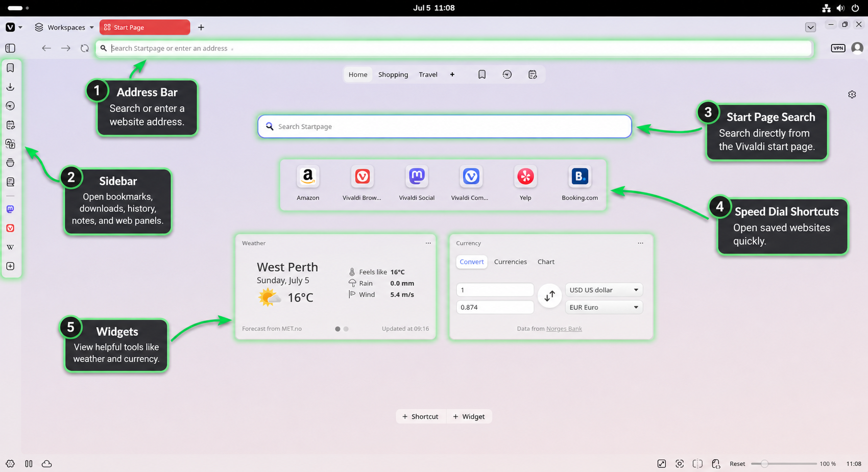The image size is (868, 472).
Task: Open the VPN button in the address bar
Action: 838,48
